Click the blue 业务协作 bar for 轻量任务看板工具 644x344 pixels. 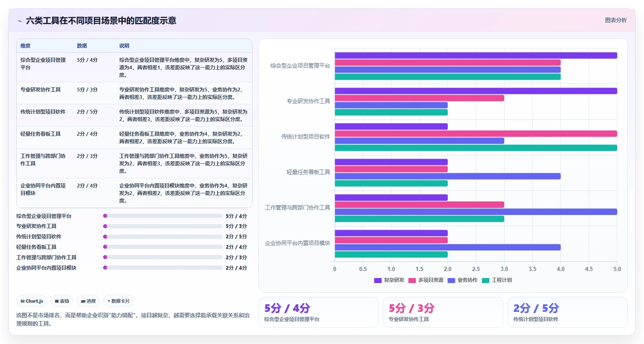[448, 176]
